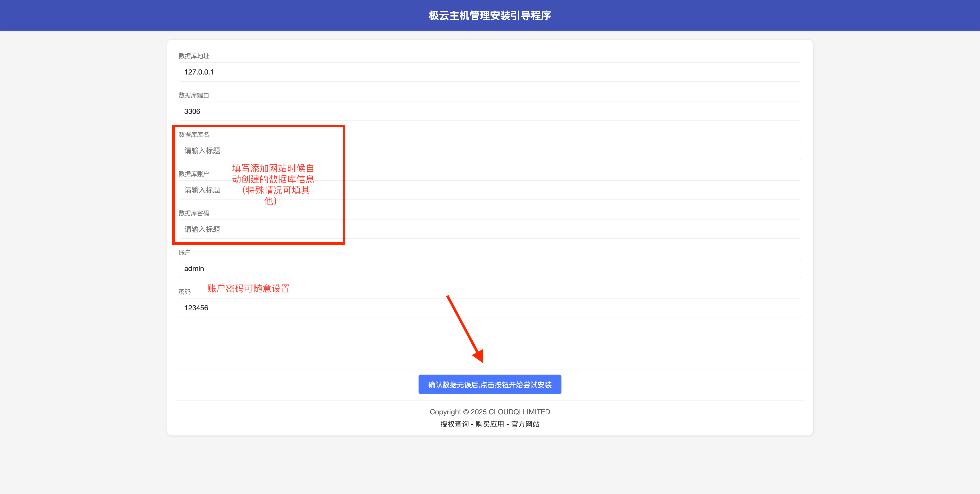Focus the 数据库端口 field showing 3306
Screen dimensions: 980x494
tap(490, 111)
